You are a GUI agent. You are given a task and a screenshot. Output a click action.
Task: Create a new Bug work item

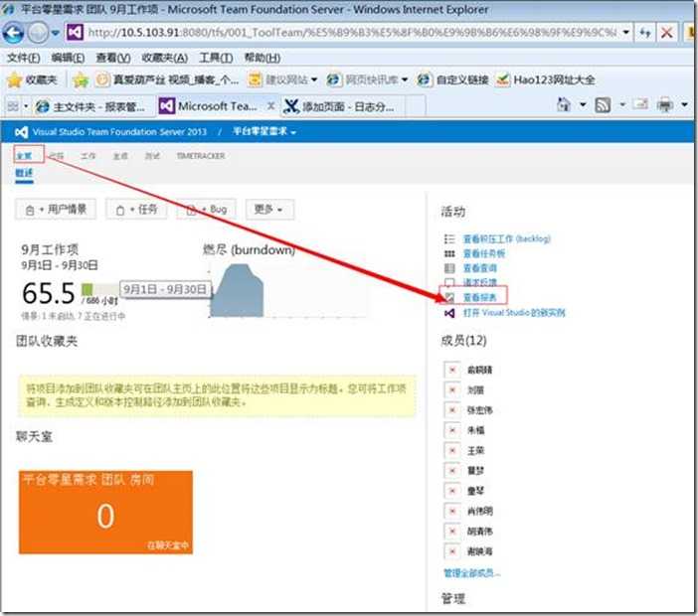click(206, 210)
